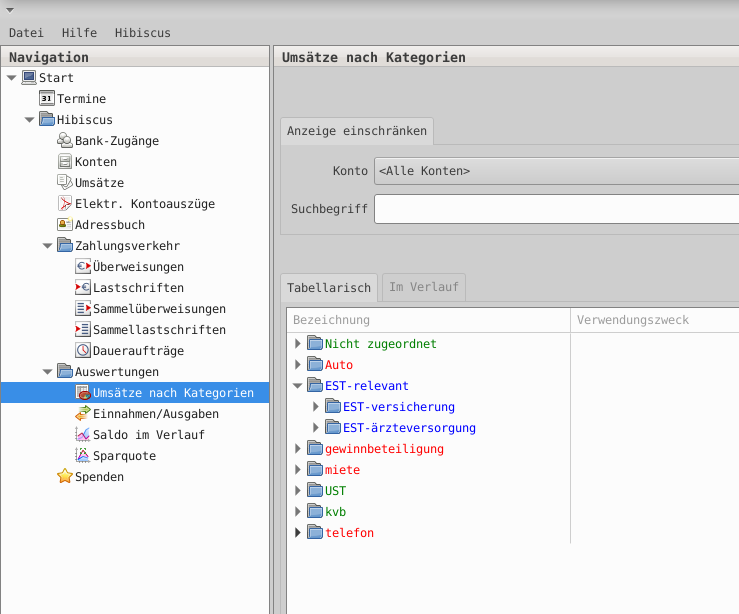The height and width of the screenshot is (614, 739).
Task: Expand the EST-versicherung subcategory
Action: click(316, 407)
